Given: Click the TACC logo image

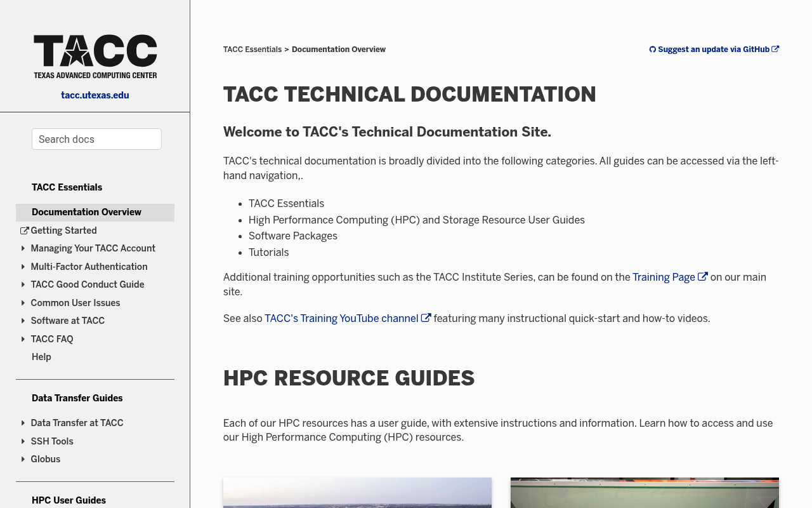Looking at the screenshot, I should tap(95, 57).
